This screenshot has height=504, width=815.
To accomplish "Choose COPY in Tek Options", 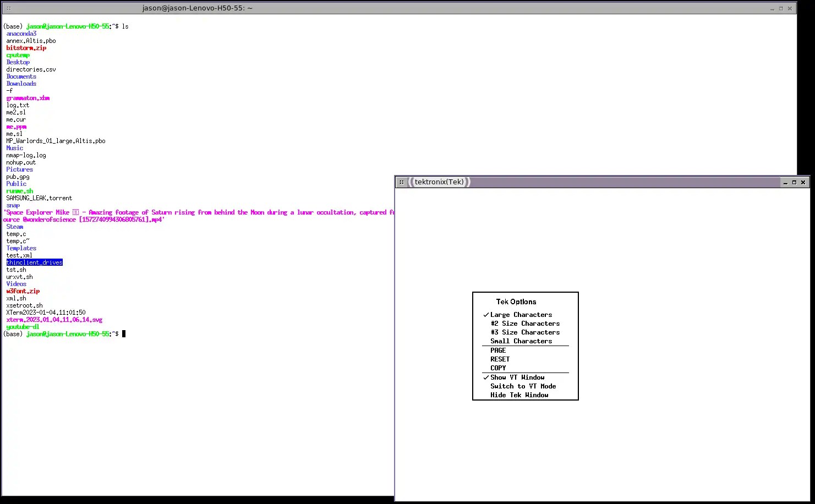I will pyautogui.click(x=498, y=368).
